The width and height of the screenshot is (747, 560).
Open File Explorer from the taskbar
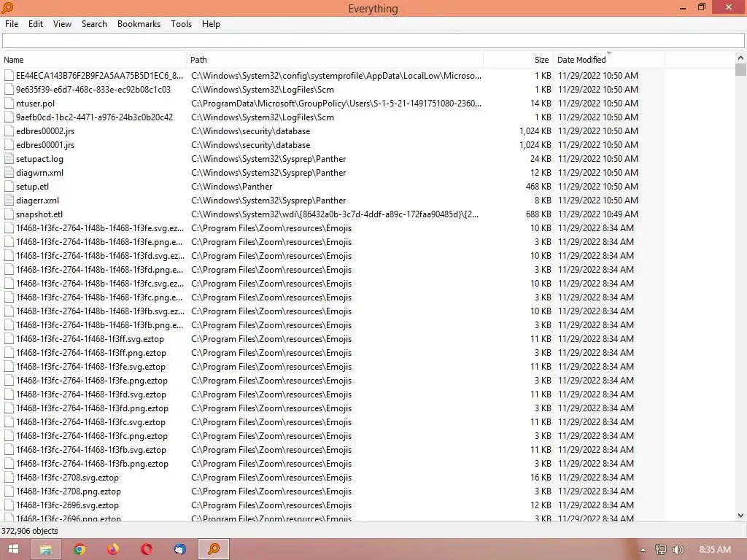[x=46, y=549]
